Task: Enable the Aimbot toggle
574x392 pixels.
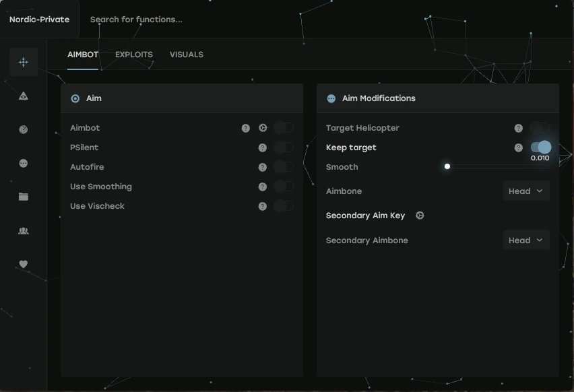Action: point(284,128)
